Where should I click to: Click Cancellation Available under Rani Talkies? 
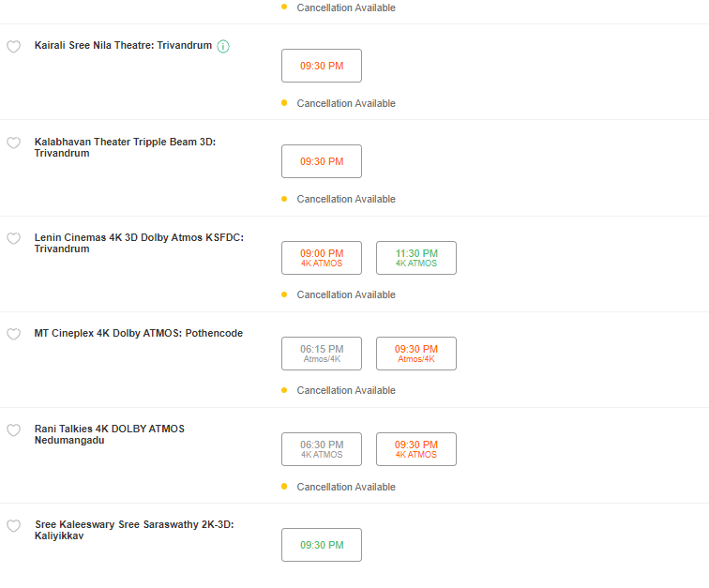click(346, 487)
